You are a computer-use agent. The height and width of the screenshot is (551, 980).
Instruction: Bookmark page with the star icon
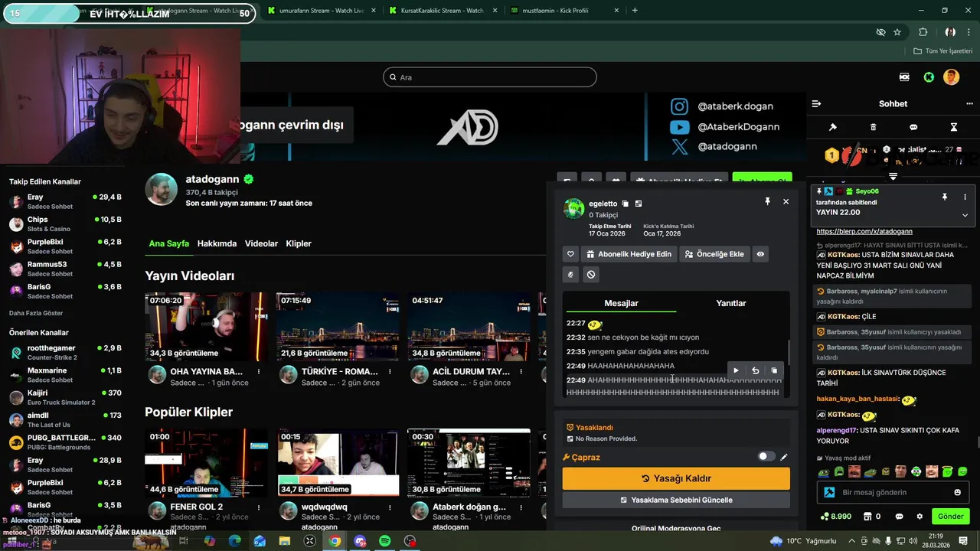(x=897, y=32)
